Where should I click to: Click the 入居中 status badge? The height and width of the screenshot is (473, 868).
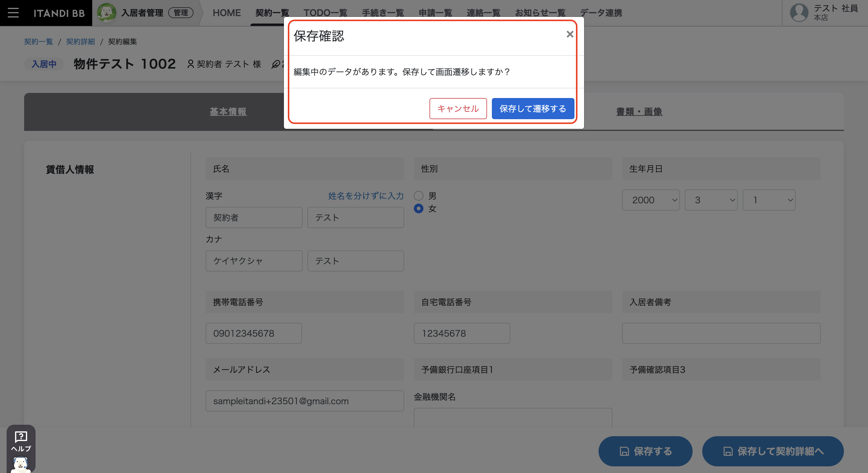44,64
